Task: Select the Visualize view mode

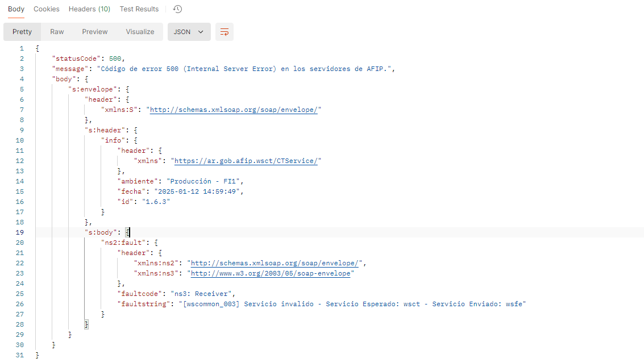Action: click(x=140, y=32)
